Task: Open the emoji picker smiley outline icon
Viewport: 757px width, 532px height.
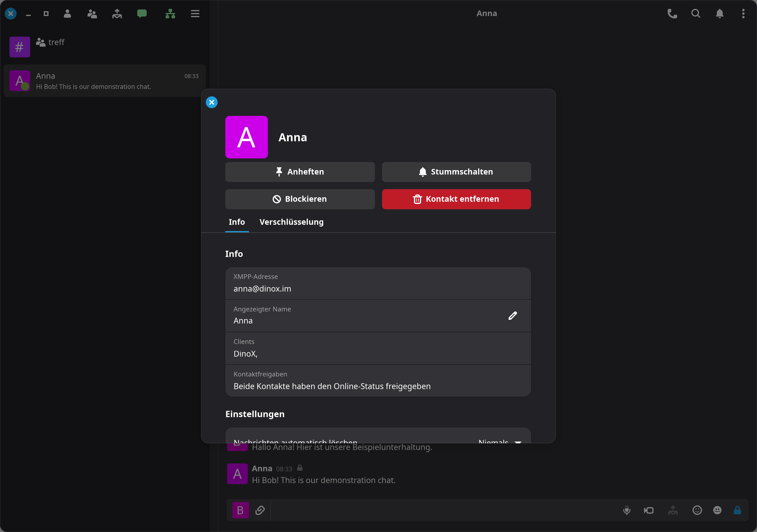Action: coord(697,510)
